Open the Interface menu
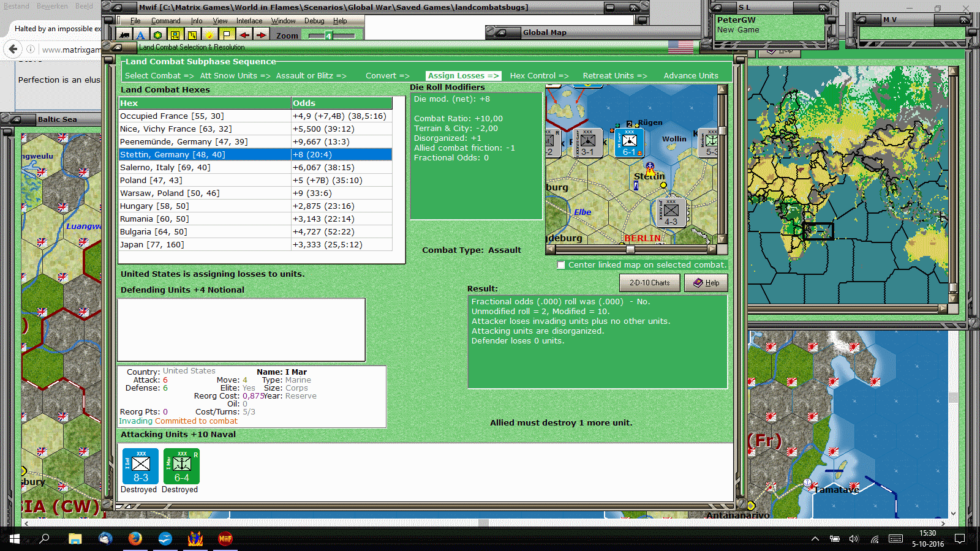Screen dimensions: 980x551 (249, 21)
